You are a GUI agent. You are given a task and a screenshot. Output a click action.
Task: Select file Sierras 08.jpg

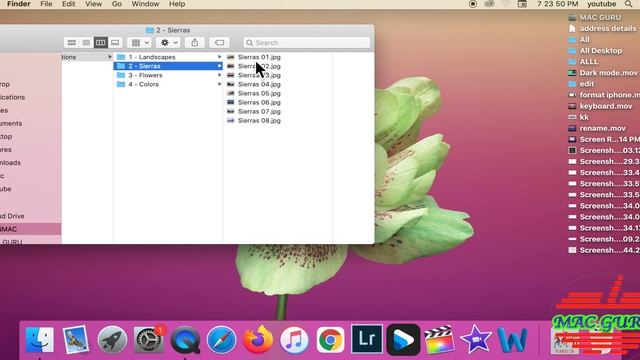pos(259,120)
